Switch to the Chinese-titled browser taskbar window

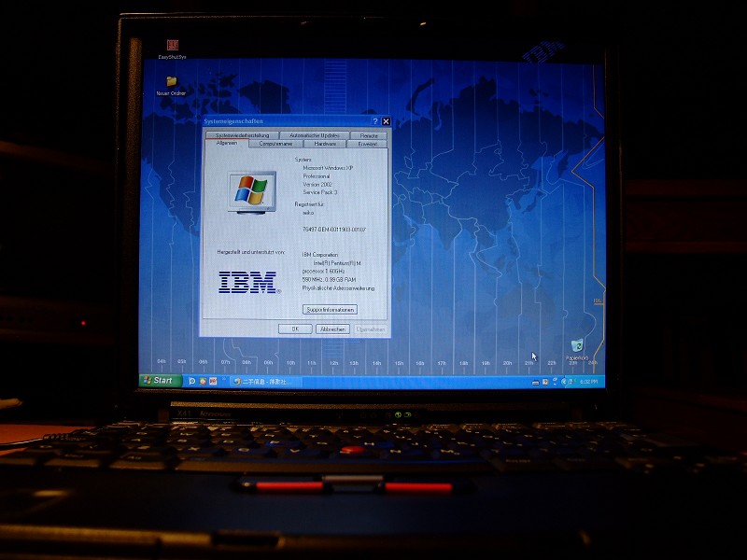coord(267,382)
